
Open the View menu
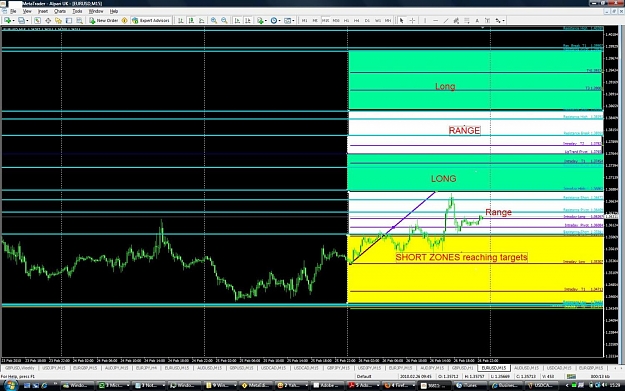tap(27, 11)
